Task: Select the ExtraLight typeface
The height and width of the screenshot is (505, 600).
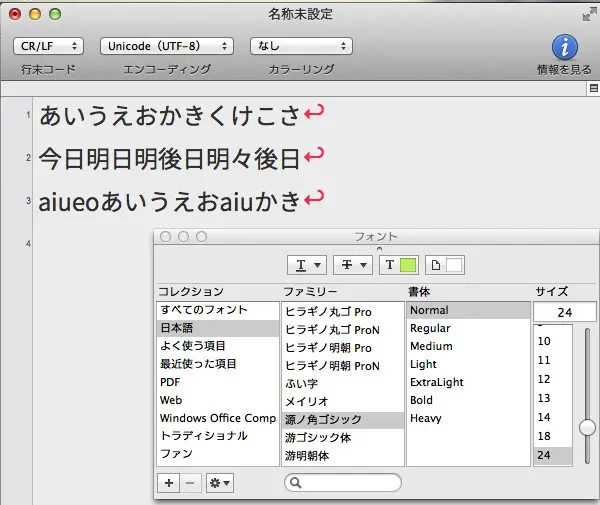Action: (468, 382)
